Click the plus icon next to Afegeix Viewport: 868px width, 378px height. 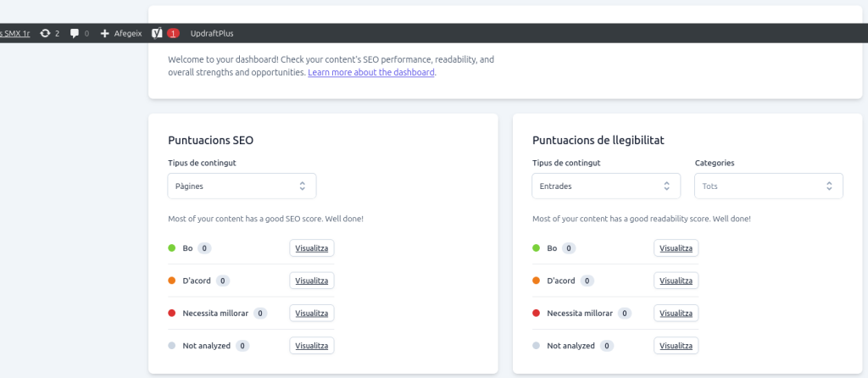click(105, 33)
